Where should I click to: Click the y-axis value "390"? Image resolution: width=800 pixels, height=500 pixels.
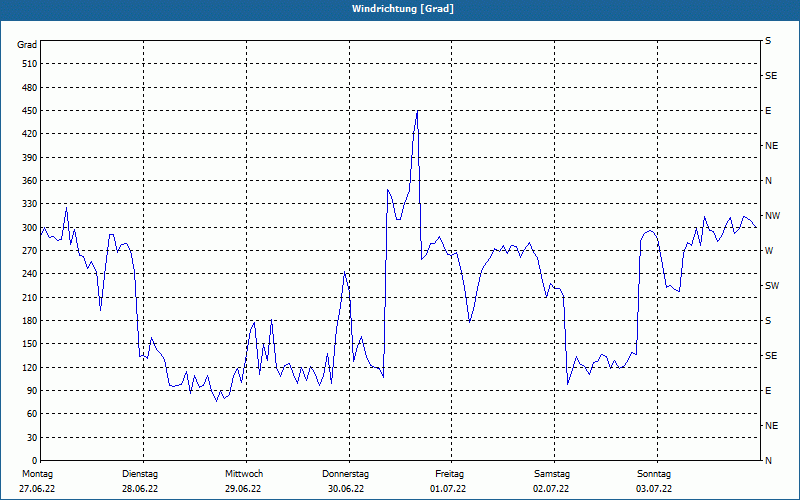coord(30,158)
